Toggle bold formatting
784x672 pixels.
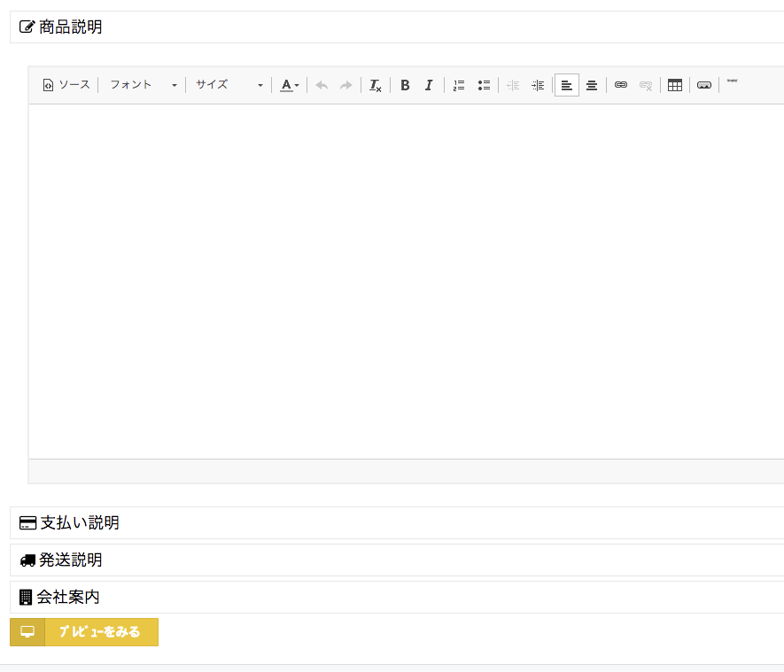[x=405, y=85]
